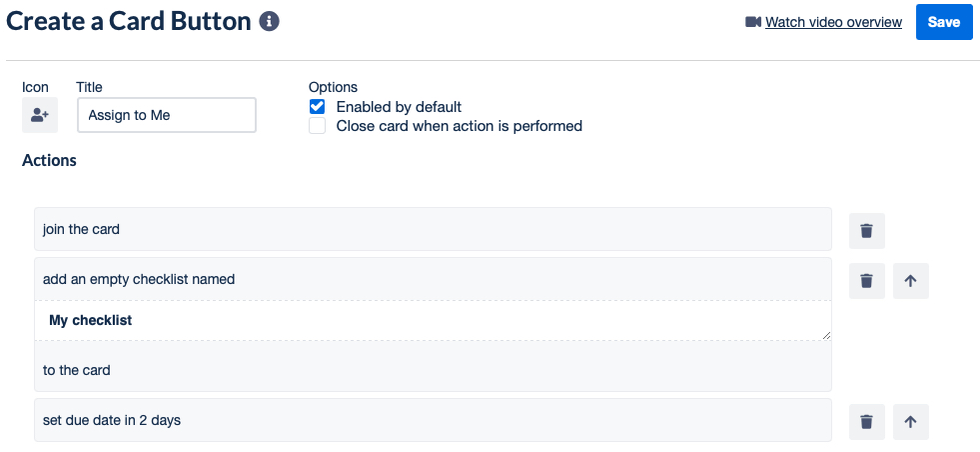Click the "to the card" action segment
Image resolution: width=980 pixels, height=452 pixels.
tap(77, 370)
